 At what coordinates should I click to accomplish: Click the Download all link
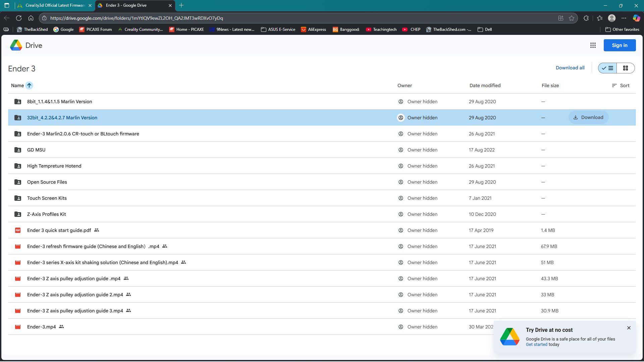570,68
